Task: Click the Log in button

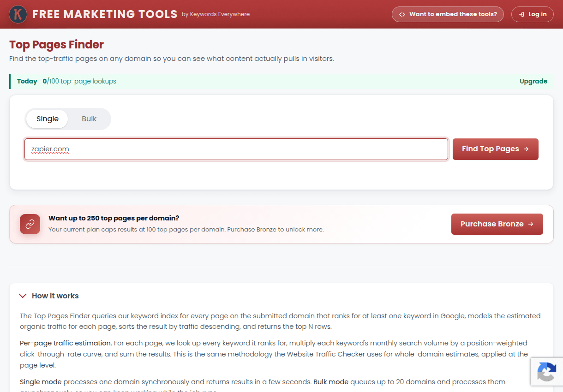Action: tap(533, 14)
